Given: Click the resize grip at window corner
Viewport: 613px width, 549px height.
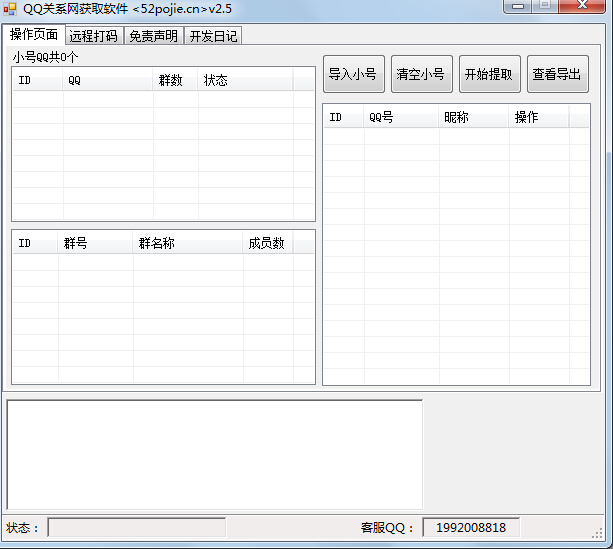Looking at the screenshot, I should [597, 533].
